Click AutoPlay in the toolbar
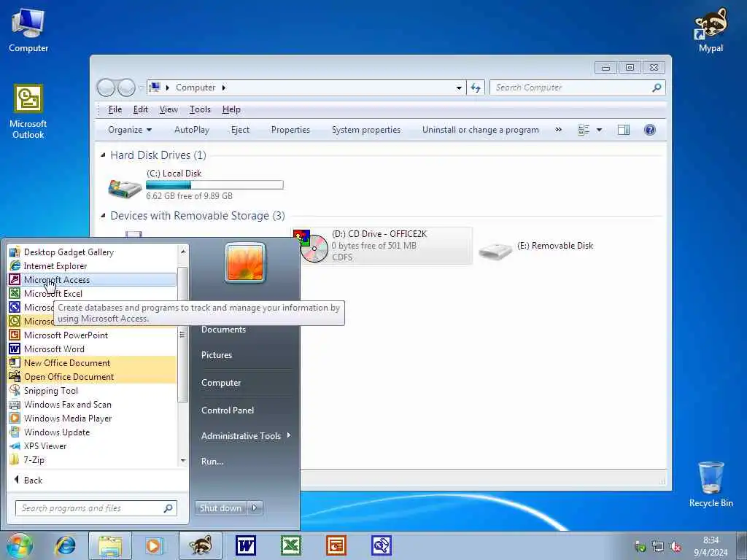The width and height of the screenshot is (747, 560). (x=192, y=130)
